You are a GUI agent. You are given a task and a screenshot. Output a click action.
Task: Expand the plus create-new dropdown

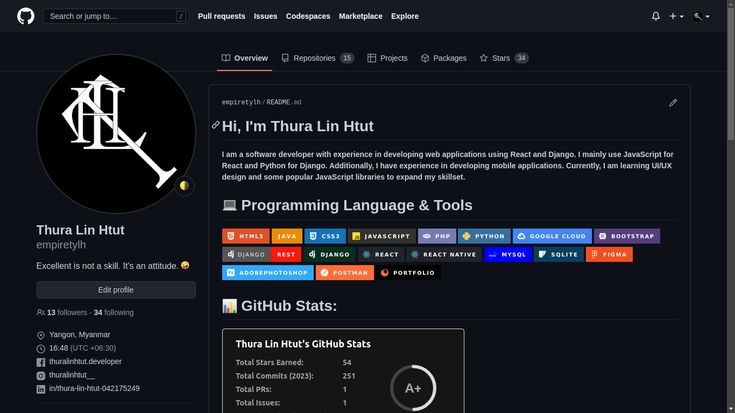pos(676,16)
